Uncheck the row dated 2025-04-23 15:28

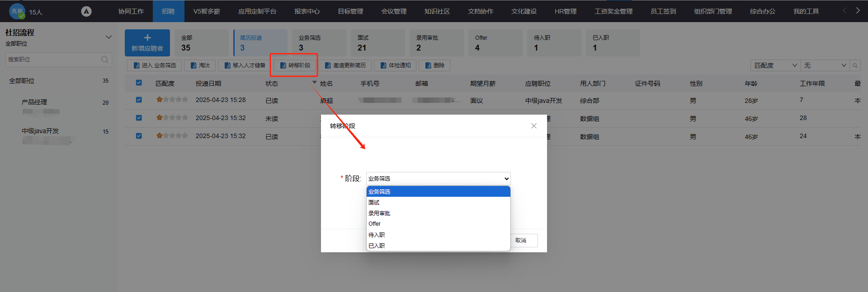point(139,100)
